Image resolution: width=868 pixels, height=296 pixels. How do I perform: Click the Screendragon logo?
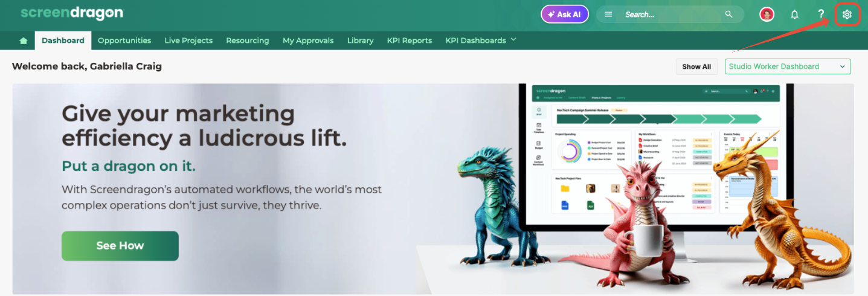(71, 13)
